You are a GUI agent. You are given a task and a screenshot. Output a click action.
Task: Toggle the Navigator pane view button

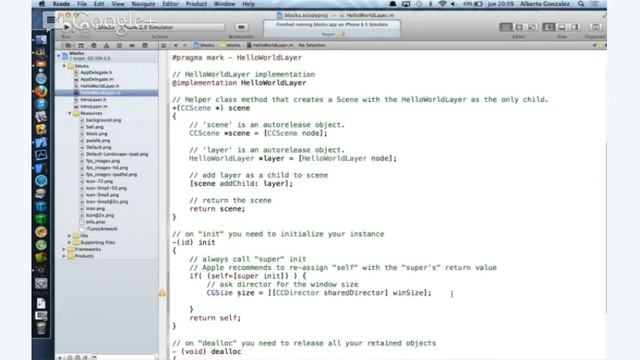549,27
